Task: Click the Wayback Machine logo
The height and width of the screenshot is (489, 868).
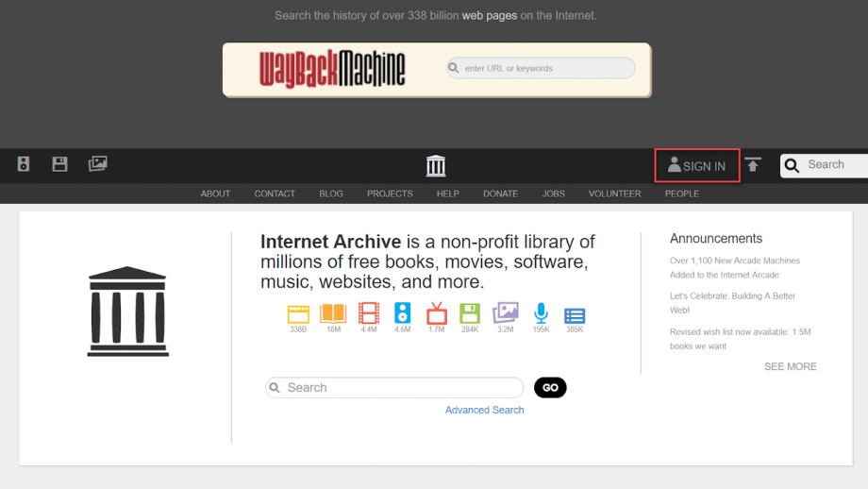Action: [332, 69]
